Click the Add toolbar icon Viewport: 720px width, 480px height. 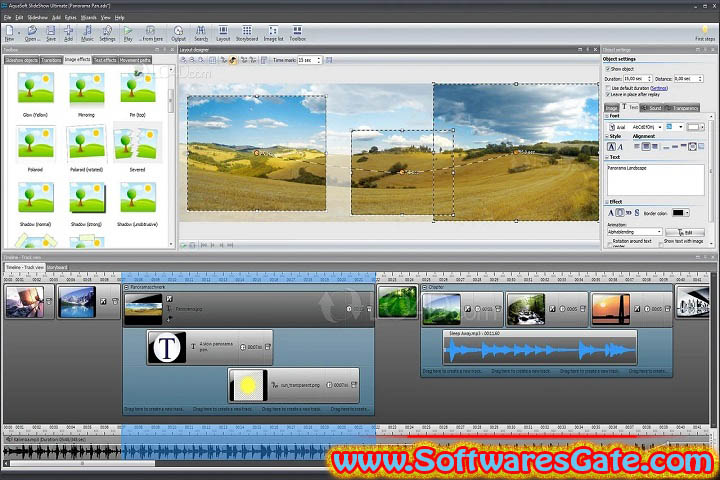pyautogui.click(x=68, y=34)
